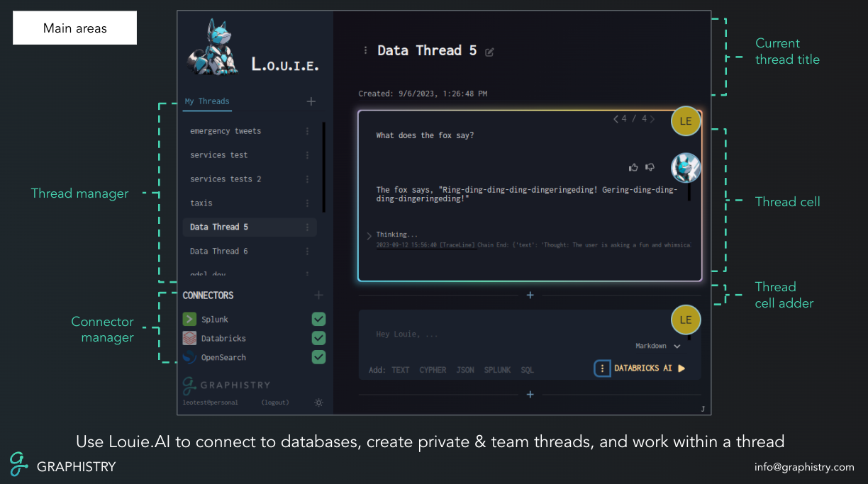
Task: Give thumbs down to fox response
Action: pos(650,167)
